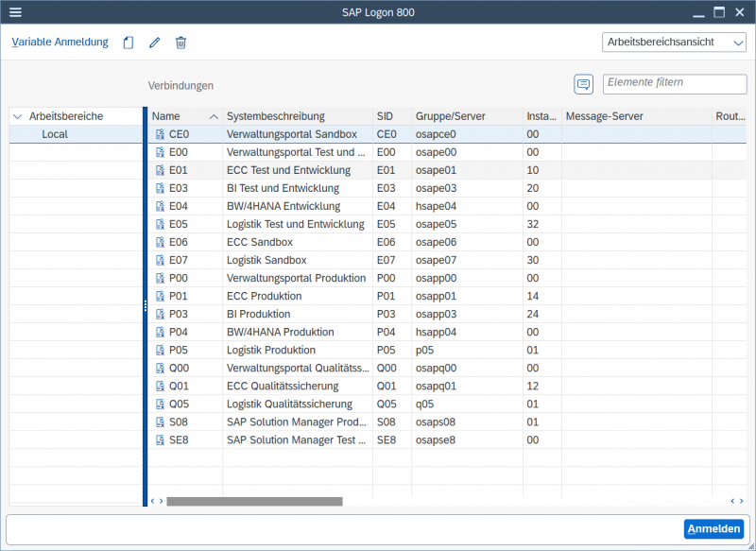This screenshot has height=551, width=756.
Task: Collapse the Arbeitsbereiche tree node
Action: click(18, 116)
